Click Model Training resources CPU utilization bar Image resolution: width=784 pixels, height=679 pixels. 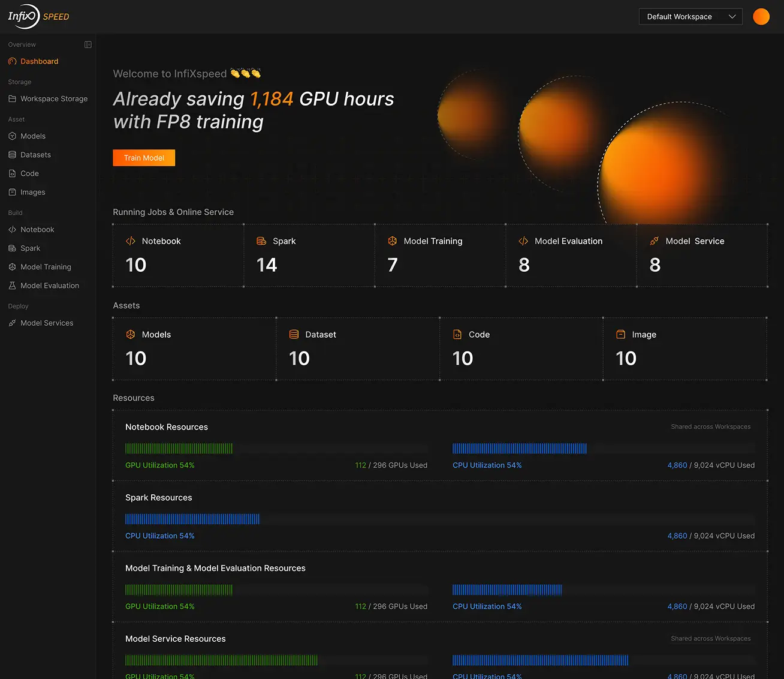604,590
